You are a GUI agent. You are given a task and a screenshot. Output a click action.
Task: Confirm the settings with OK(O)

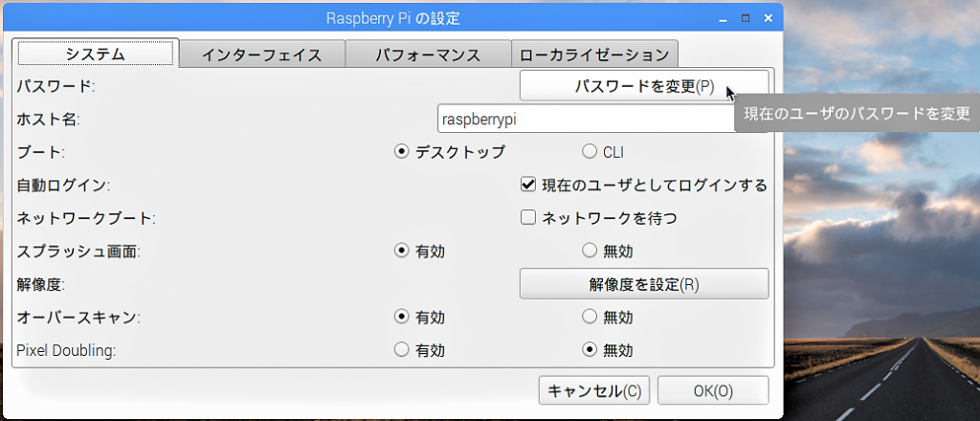point(713,390)
